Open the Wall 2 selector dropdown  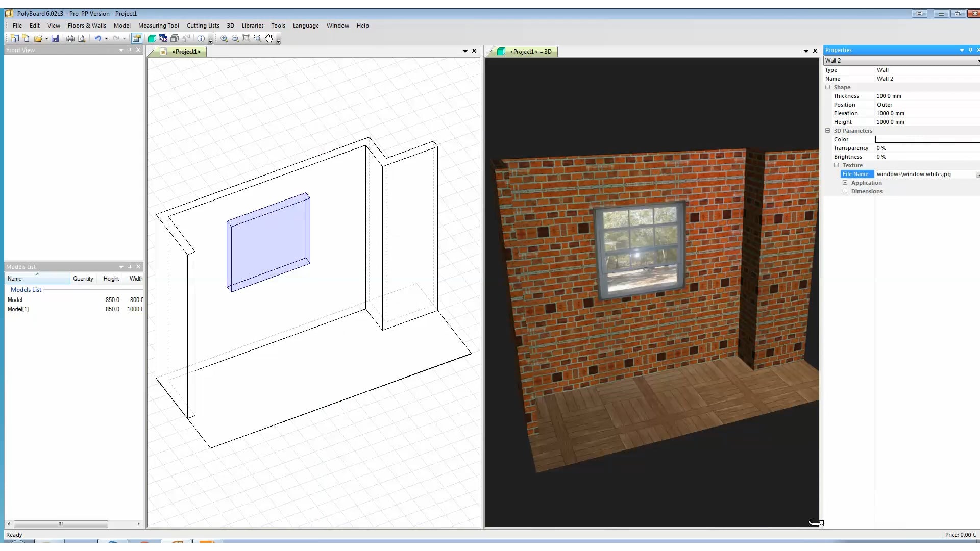pos(977,60)
